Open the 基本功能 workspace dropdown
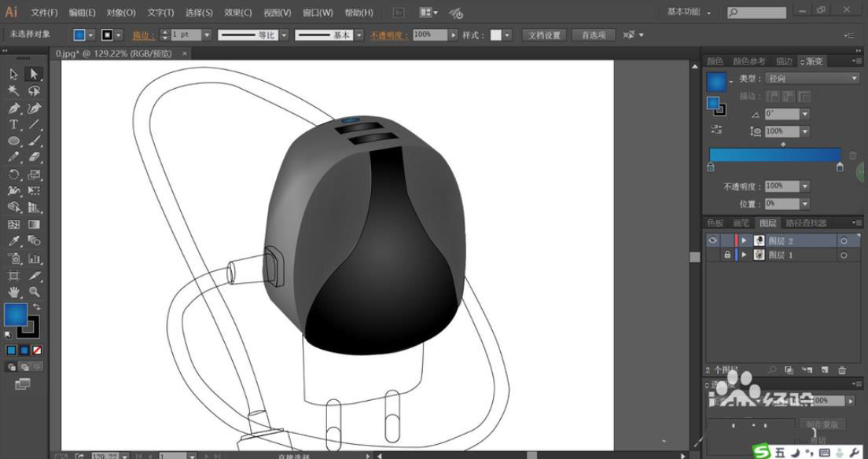Screen dimensions: 868x459 point(690,13)
